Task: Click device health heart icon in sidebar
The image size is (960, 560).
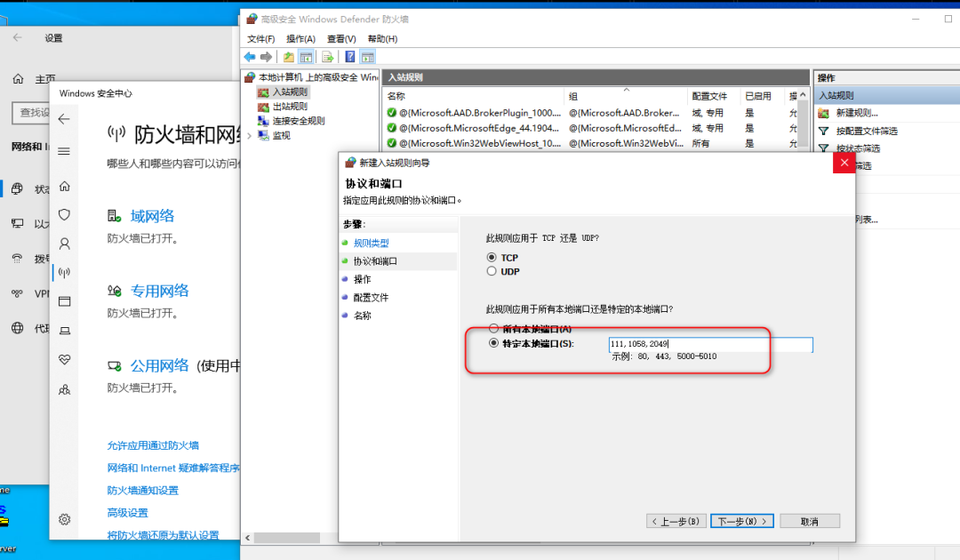Action: click(64, 359)
